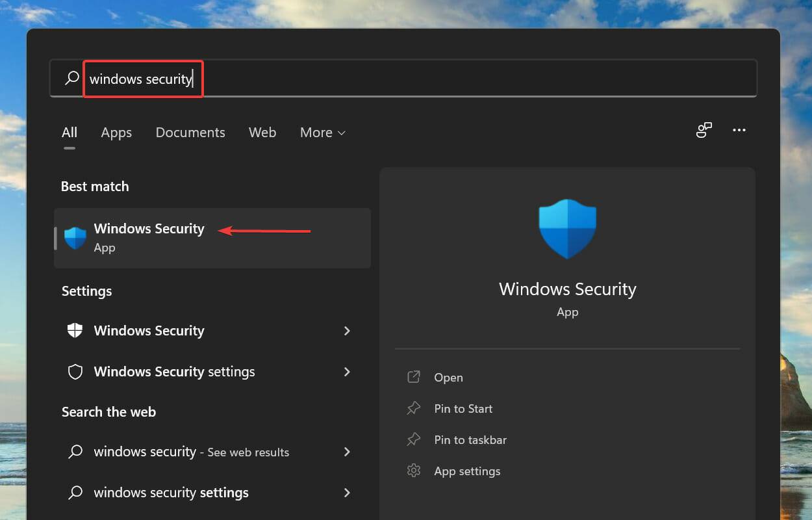Screen dimensions: 812x520
Task: Switch to the Web tab
Action: tap(262, 133)
